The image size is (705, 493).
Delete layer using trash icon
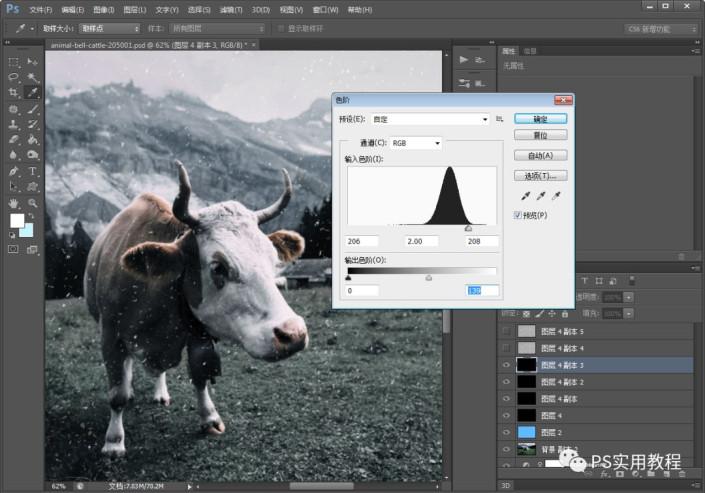pyautogui.click(x=682, y=474)
